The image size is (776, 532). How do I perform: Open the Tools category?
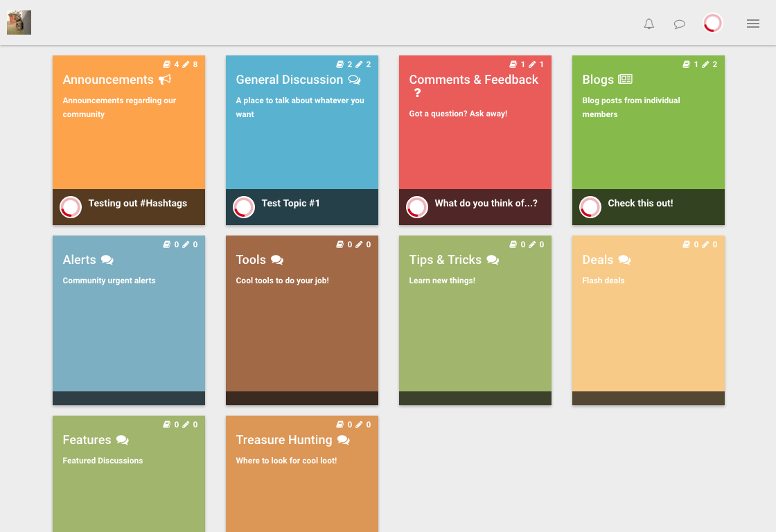tap(251, 260)
